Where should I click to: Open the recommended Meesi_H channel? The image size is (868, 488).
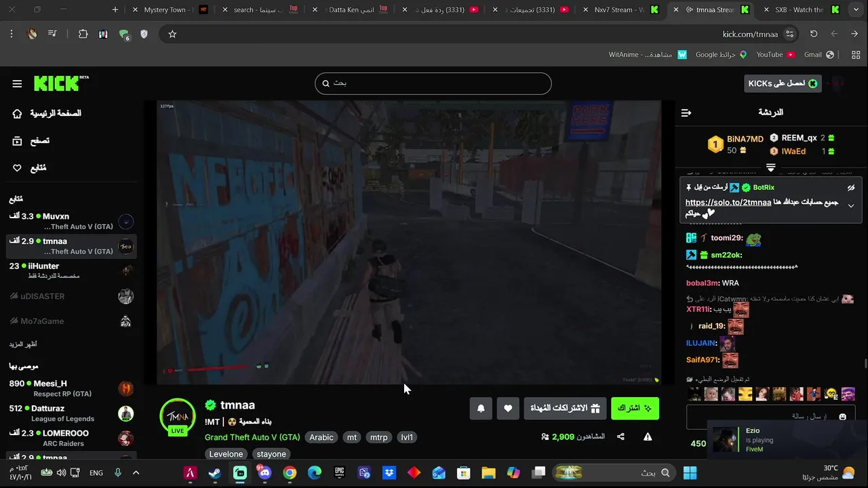pyautogui.click(x=71, y=388)
